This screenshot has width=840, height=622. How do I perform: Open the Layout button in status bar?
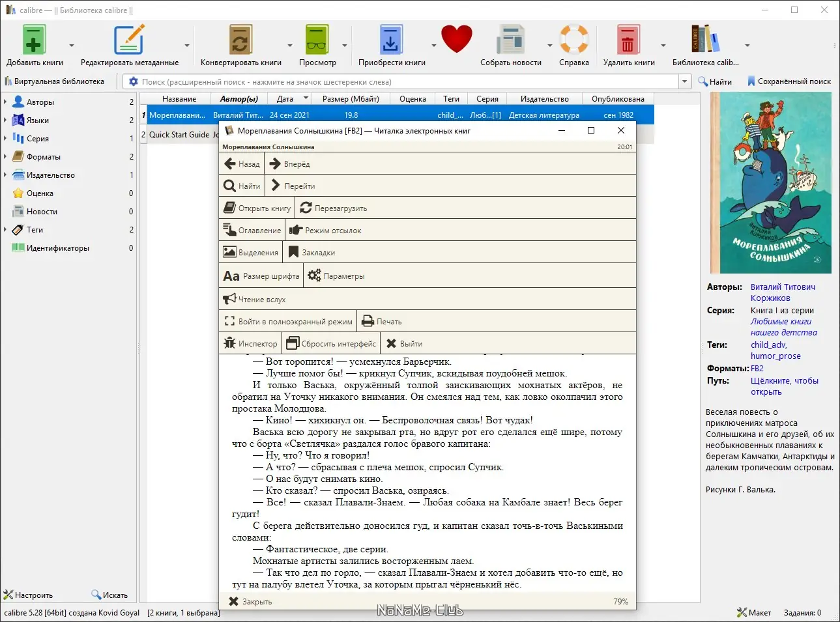(754, 612)
